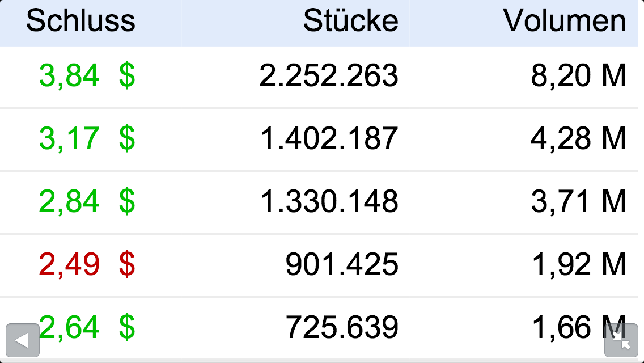Click the 1.402.187 Stücke value
This screenshot has height=363, width=644.
point(329,139)
